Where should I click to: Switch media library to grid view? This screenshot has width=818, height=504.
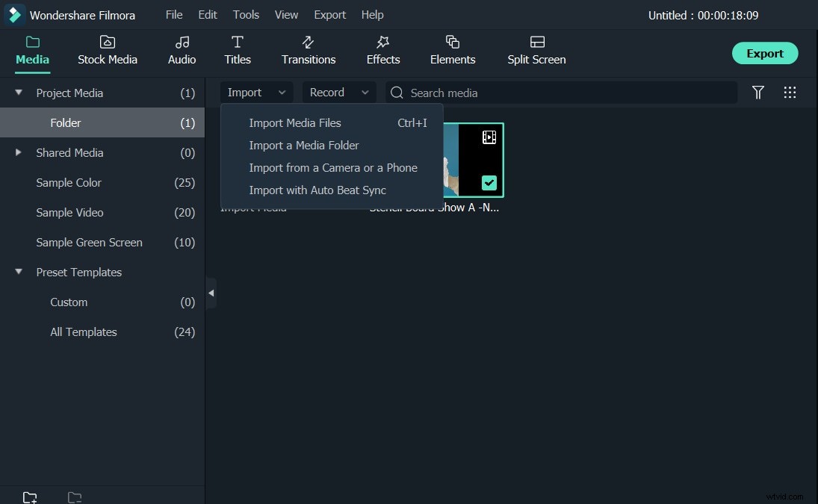(x=790, y=92)
